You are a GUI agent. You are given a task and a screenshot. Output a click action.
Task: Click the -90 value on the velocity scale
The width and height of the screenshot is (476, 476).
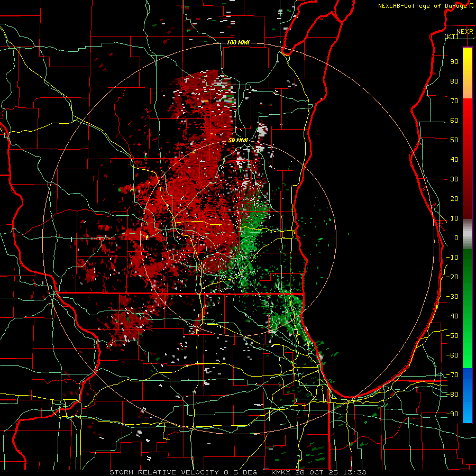pos(452,414)
